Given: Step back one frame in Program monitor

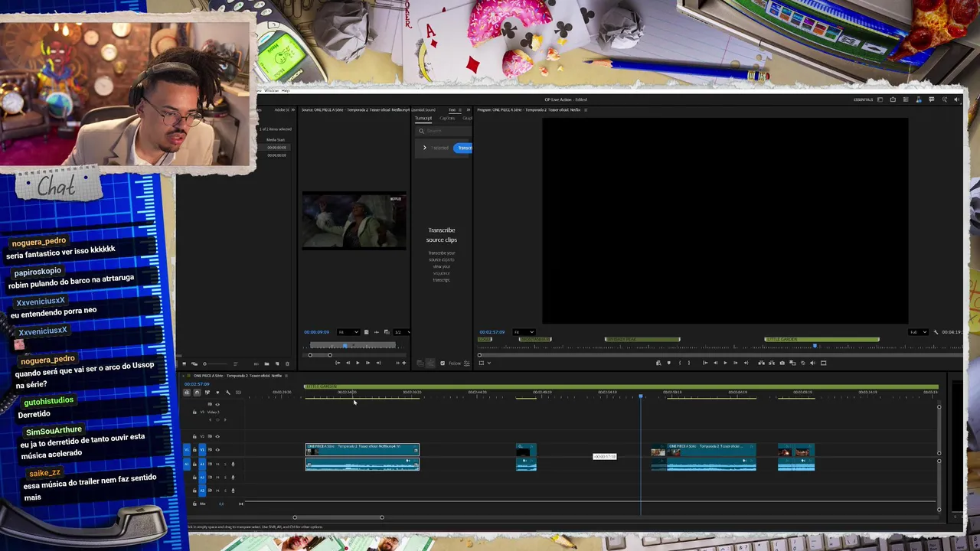Looking at the screenshot, I should [715, 363].
